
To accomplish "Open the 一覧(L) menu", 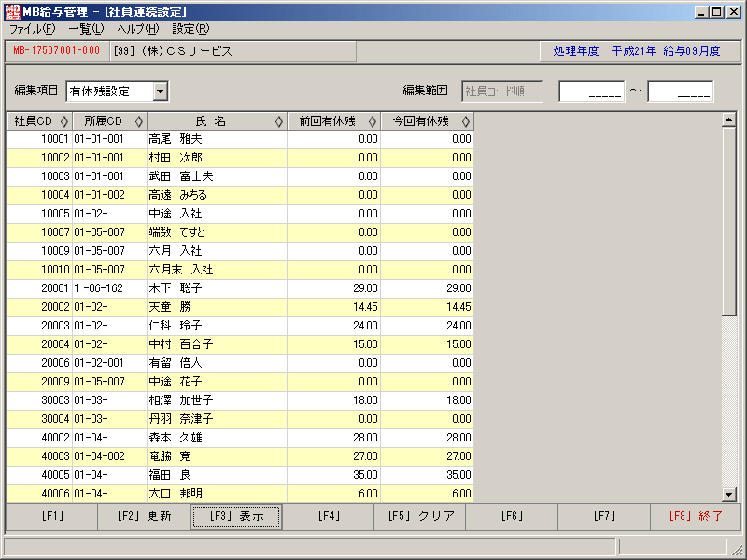I will click(x=86, y=29).
